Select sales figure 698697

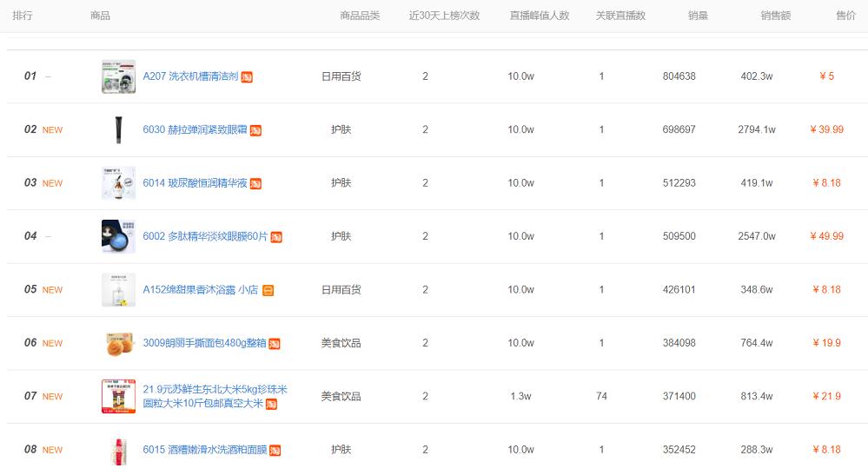tap(679, 129)
